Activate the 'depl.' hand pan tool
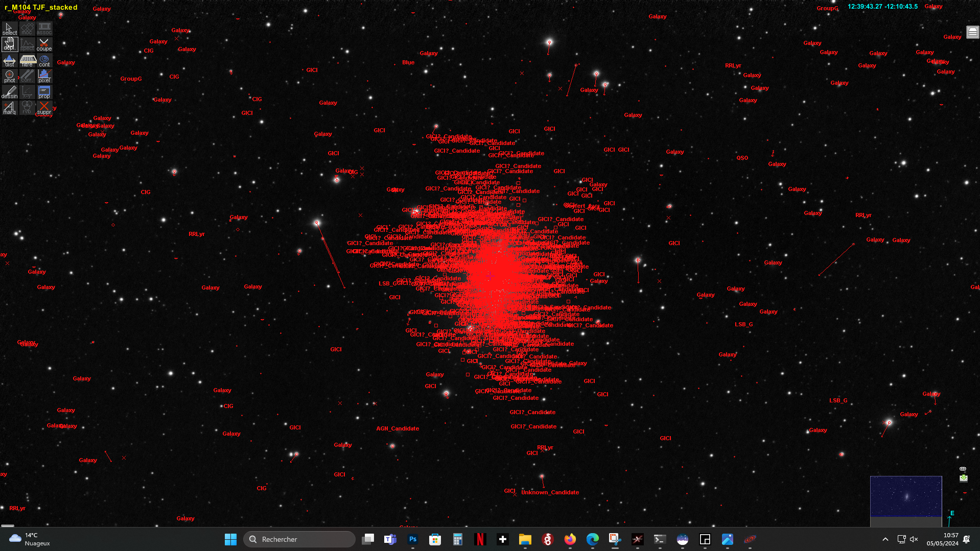The width and height of the screenshot is (980, 551). [9, 44]
